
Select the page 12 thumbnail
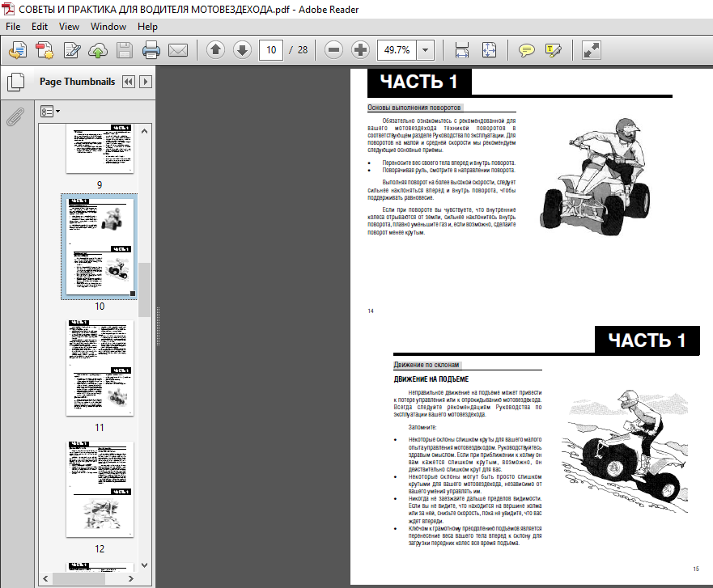click(100, 489)
